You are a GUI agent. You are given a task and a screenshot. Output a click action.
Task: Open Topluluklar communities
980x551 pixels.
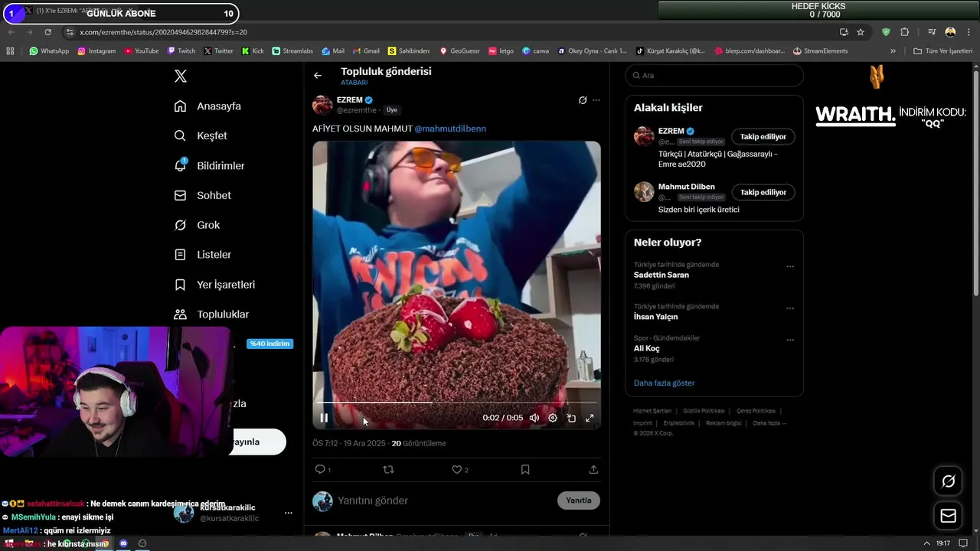tap(211, 315)
